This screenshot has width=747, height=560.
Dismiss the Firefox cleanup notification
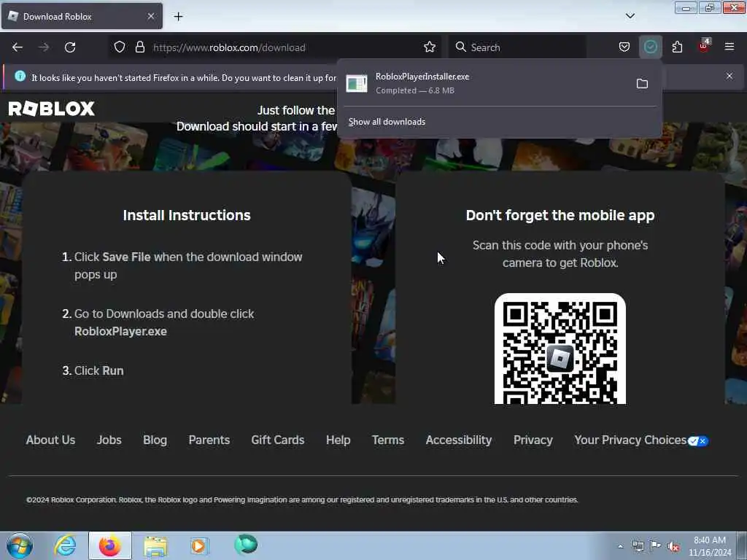click(729, 76)
